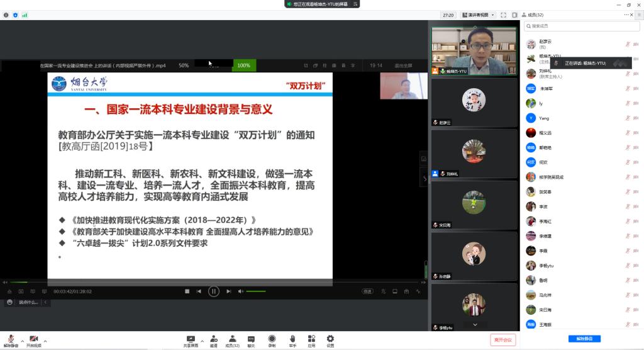Enter fullscreen via icon beside 演讲者视图
644x350 pixels.
click(504, 14)
